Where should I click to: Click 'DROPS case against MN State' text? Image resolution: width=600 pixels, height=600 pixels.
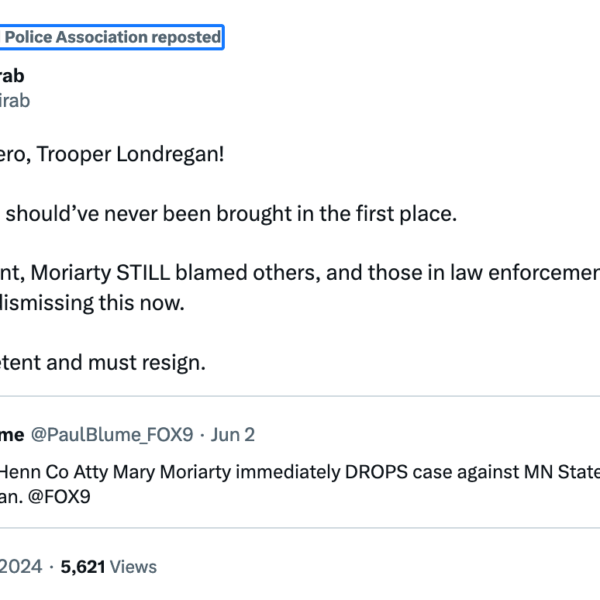472,472
